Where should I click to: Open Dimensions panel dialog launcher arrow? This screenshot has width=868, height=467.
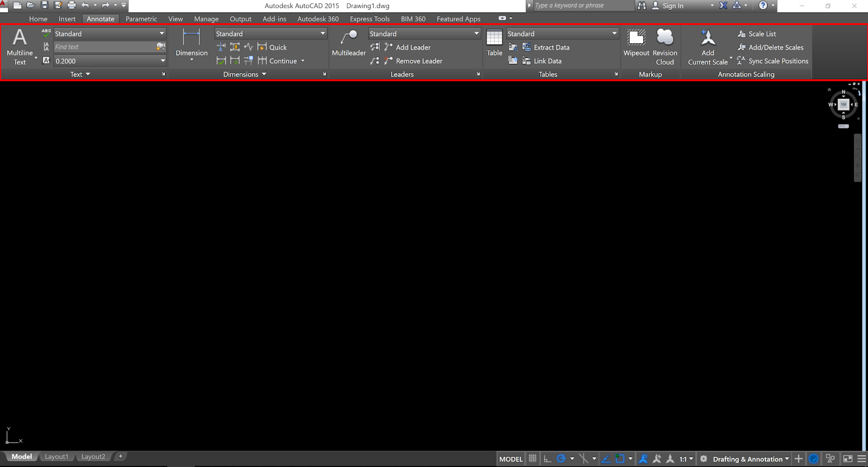pyautogui.click(x=324, y=74)
